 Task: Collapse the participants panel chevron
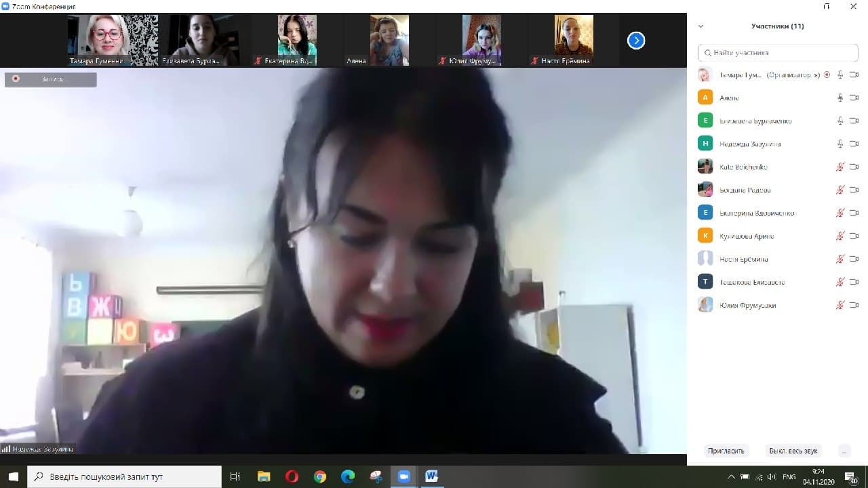tap(701, 26)
